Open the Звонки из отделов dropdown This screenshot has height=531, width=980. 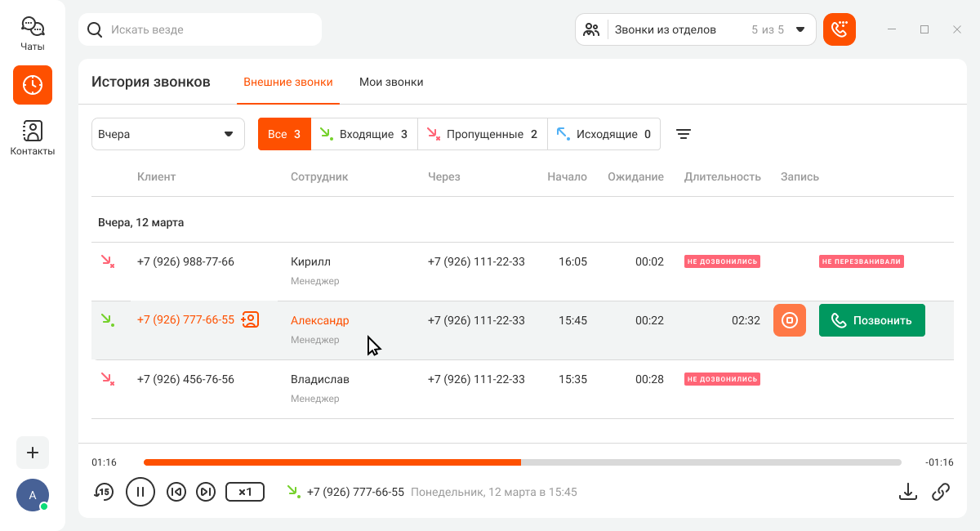coord(696,29)
